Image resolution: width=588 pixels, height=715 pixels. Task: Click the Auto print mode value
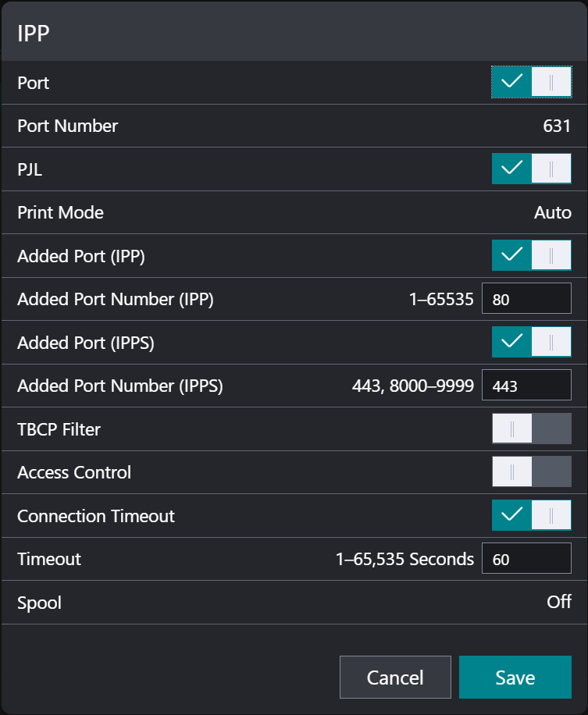[552, 212]
